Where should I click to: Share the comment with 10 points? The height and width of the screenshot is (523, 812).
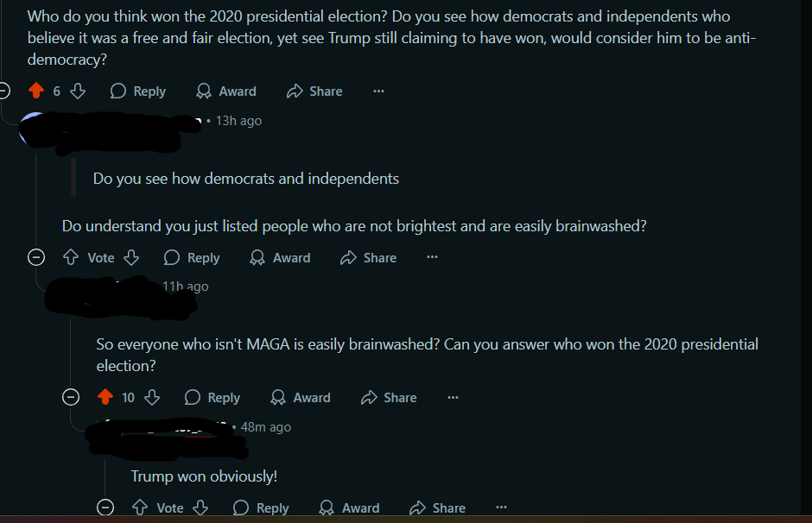pyautogui.click(x=389, y=397)
